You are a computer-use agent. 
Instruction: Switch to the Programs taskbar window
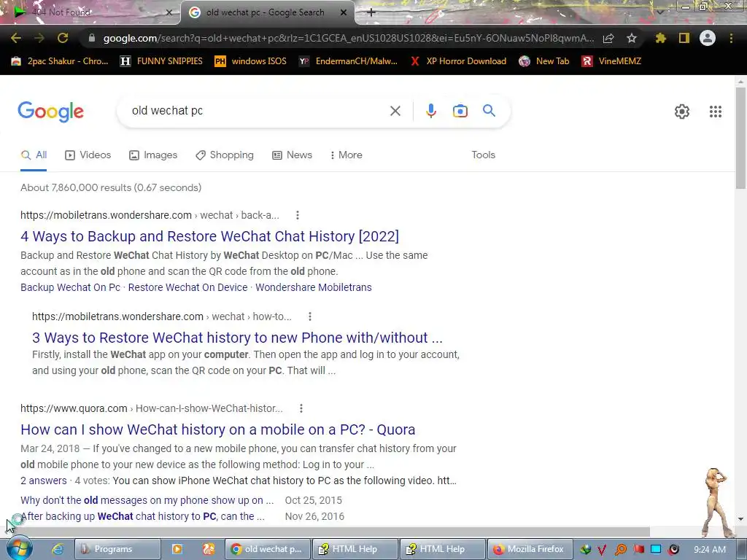point(117,549)
